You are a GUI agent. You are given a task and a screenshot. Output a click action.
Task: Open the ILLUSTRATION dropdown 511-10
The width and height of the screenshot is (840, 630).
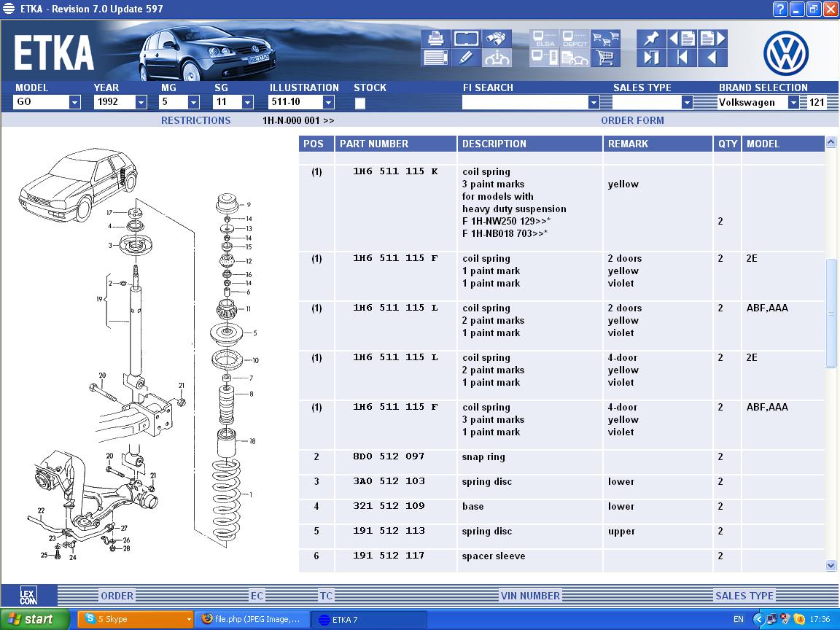(328, 103)
